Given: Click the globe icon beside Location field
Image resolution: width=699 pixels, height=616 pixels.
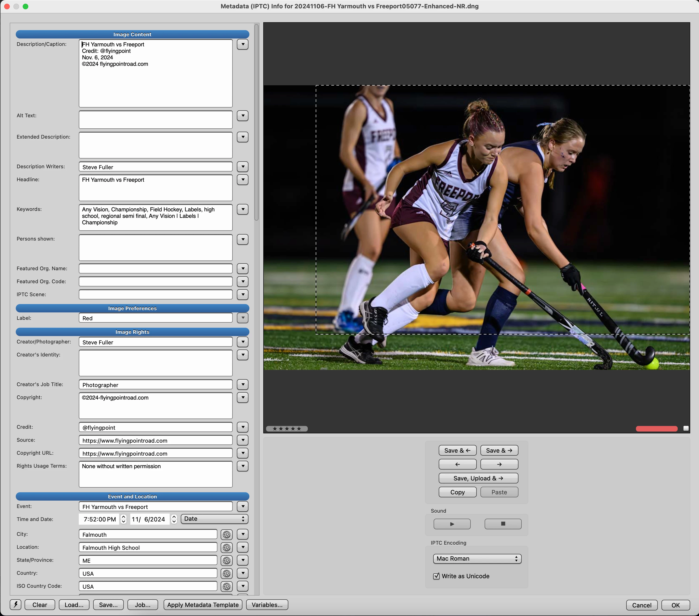Looking at the screenshot, I should [x=226, y=547].
